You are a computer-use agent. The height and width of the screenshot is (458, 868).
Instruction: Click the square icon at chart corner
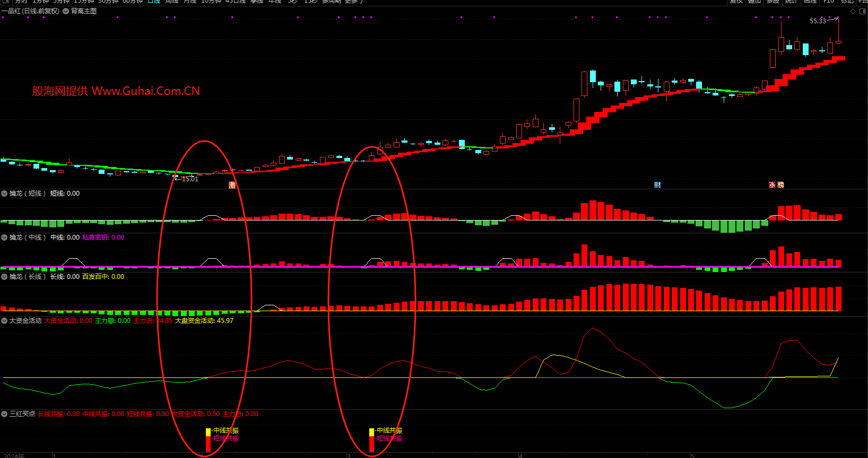[862, 11]
